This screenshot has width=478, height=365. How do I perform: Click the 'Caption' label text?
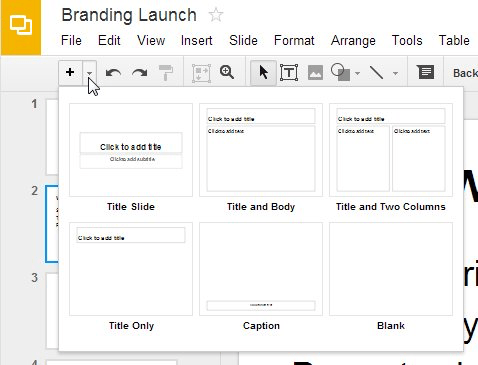(261, 326)
